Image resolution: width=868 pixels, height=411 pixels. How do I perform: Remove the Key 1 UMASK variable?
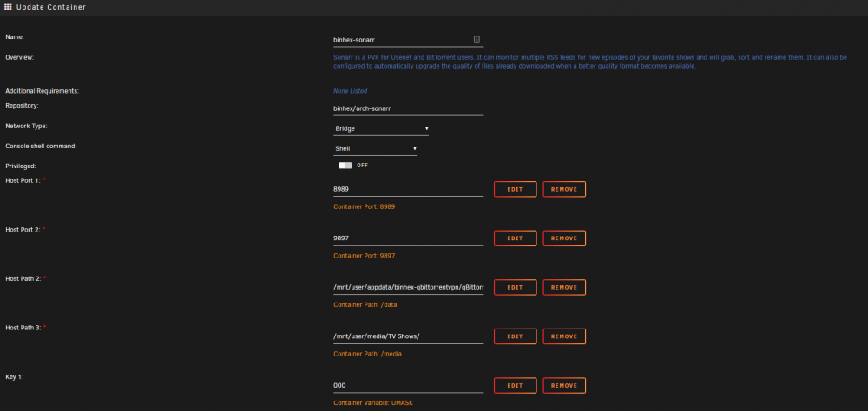(x=564, y=386)
